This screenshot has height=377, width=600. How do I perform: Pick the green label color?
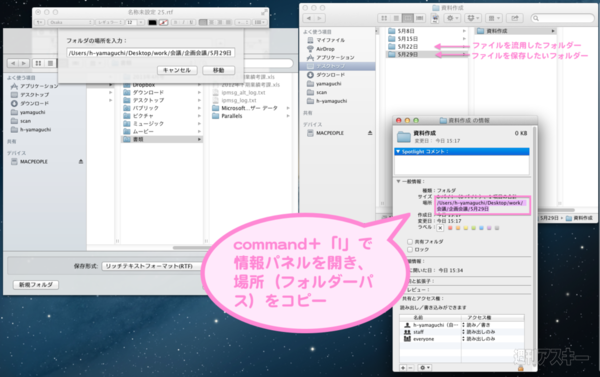[x=473, y=228]
